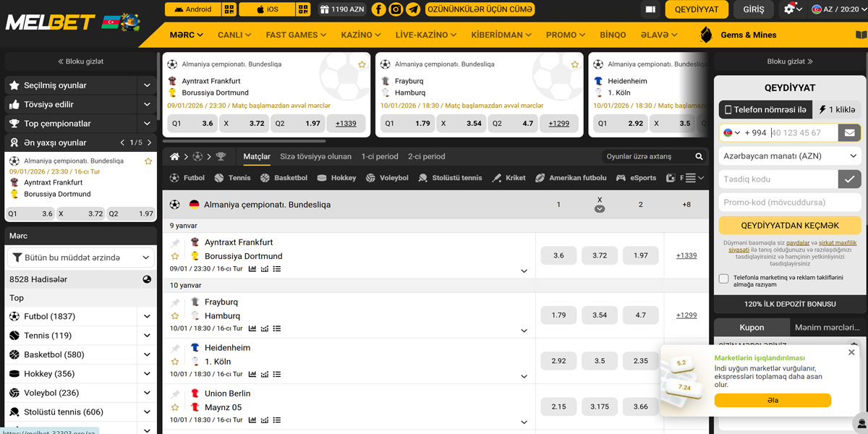This screenshot has width=868, height=434.
Task: Click the Əla button in the popup
Action: (774, 399)
